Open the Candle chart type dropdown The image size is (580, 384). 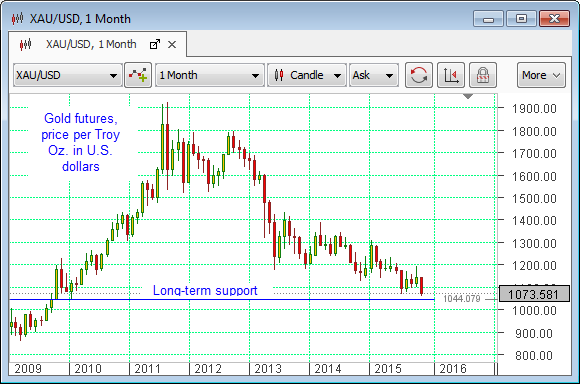coord(307,75)
